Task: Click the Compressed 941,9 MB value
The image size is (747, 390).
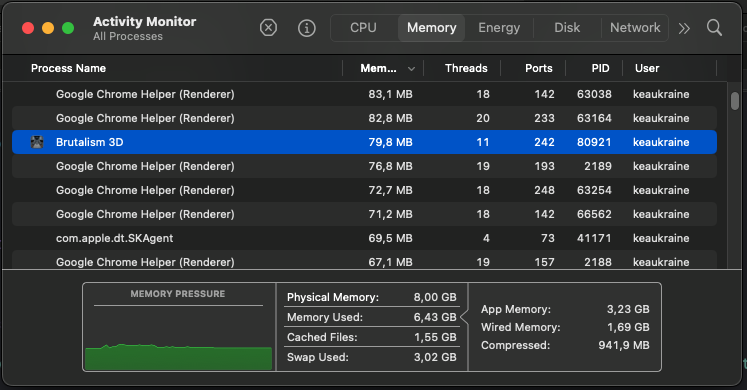Action: pos(624,345)
